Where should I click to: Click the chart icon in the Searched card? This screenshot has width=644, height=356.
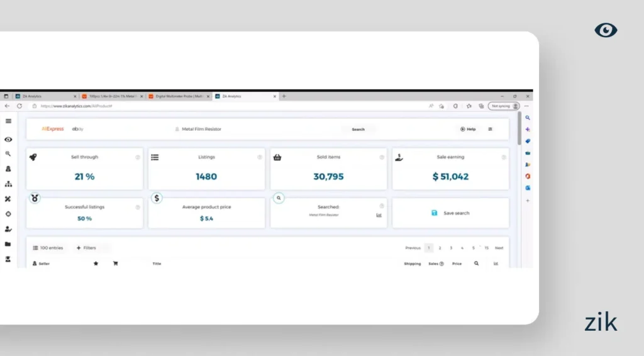click(379, 215)
